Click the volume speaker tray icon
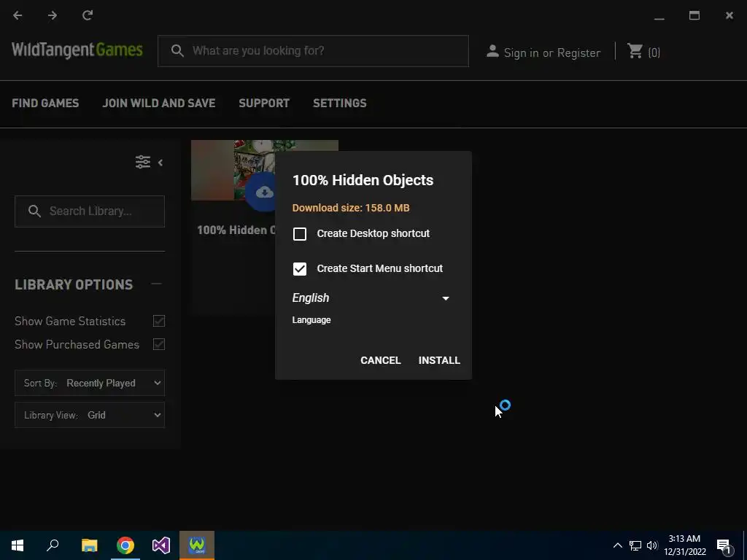Image resolution: width=747 pixels, height=560 pixels. click(651, 545)
